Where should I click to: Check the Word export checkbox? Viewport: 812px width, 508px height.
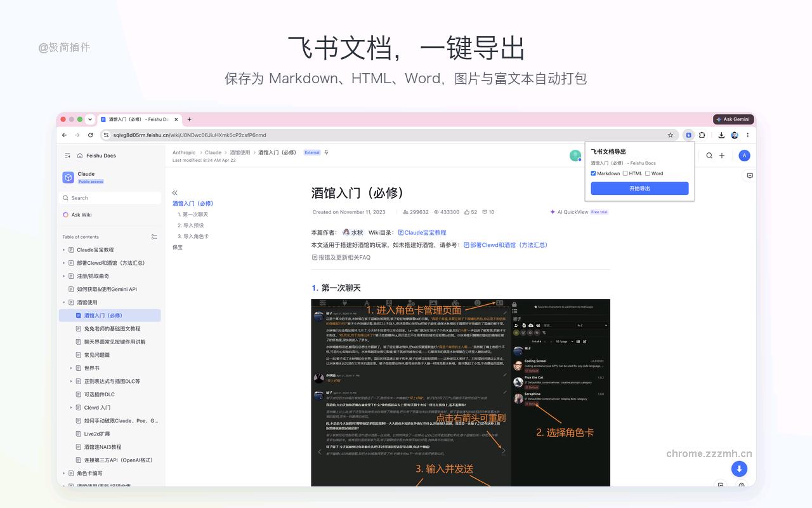[648, 173]
